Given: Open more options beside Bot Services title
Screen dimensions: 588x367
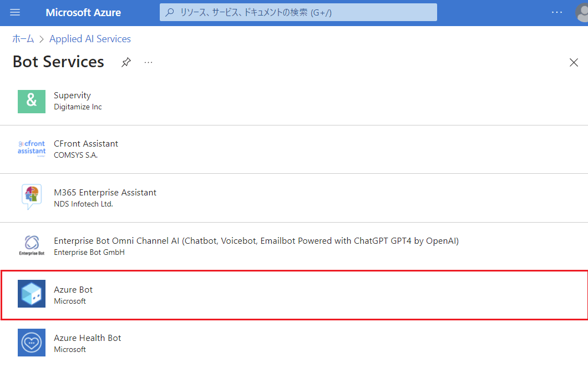Looking at the screenshot, I should pyautogui.click(x=149, y=62).
